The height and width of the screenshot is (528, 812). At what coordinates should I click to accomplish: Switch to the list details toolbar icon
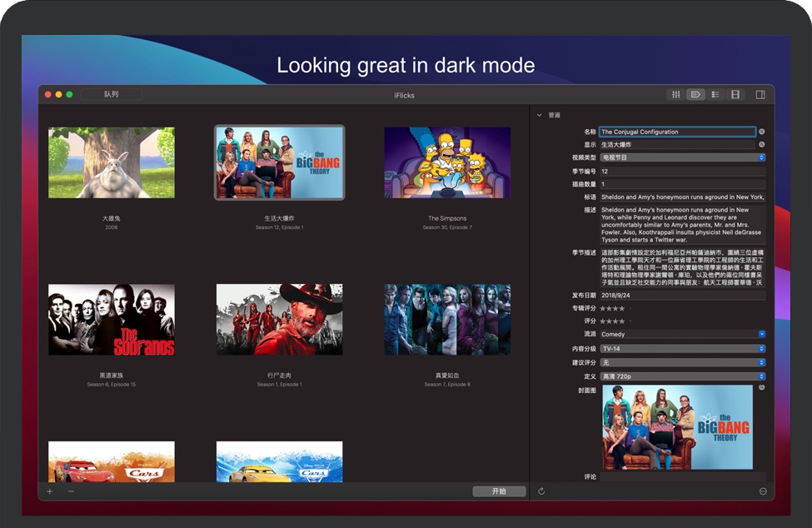coord(715,95)
